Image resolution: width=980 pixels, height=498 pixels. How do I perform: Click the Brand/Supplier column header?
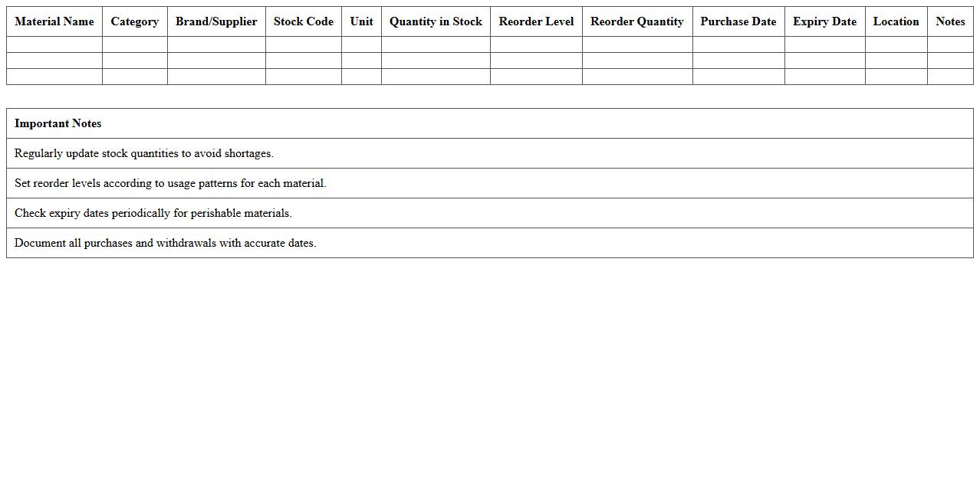216,21
